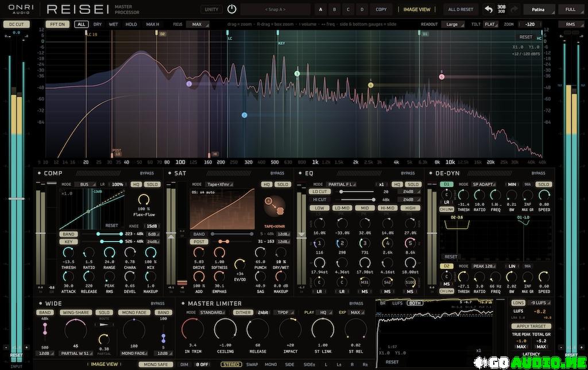Open the limiter mode STANDARD dropdown
Image resolution: width=588 pixels, height=370 pixels.
coord(212,312)
